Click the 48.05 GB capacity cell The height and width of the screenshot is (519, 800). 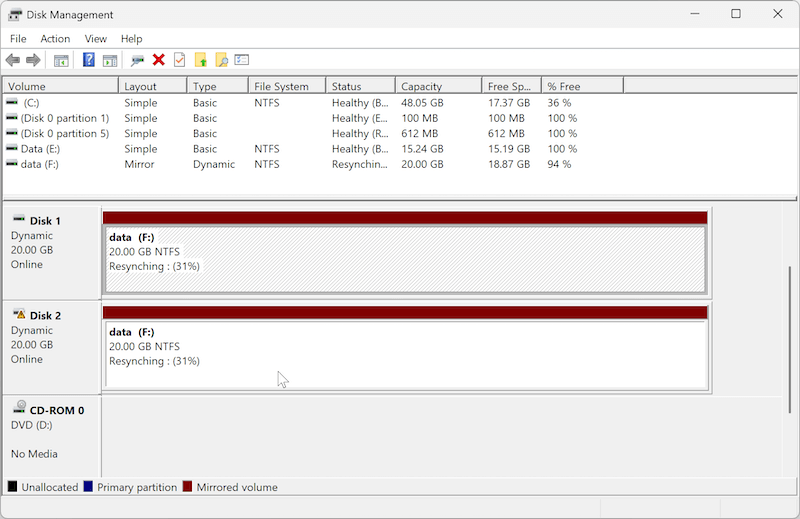[422, 103]
